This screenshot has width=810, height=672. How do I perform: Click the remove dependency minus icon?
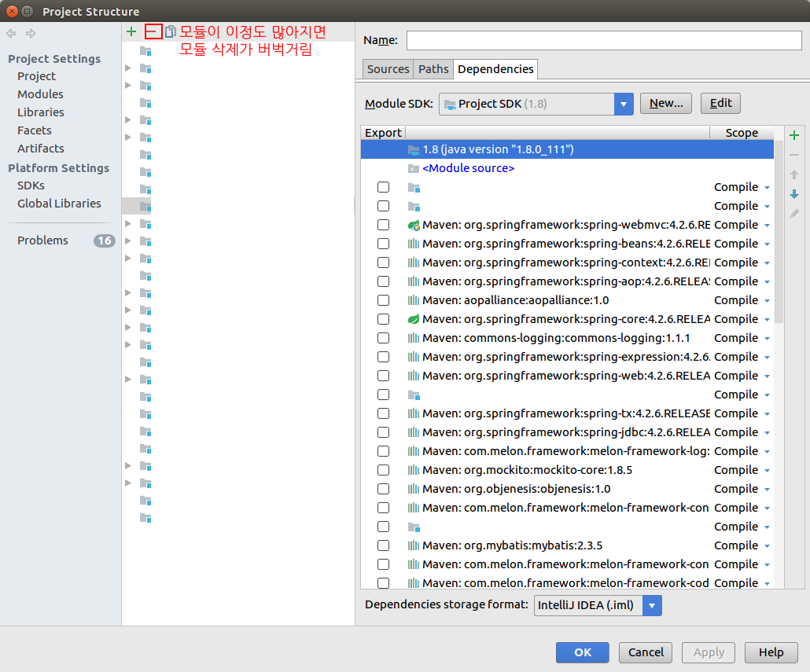pos(794,155)
